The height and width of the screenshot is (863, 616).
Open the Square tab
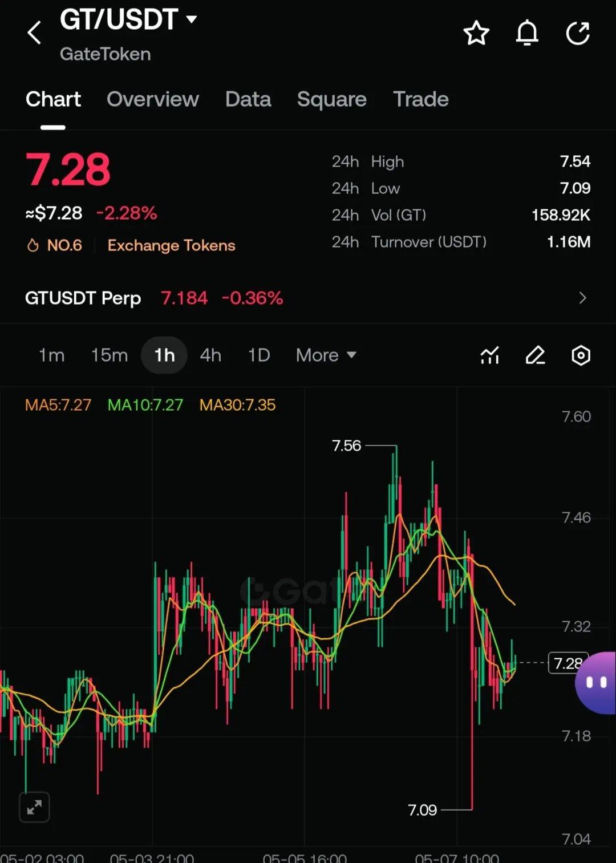tap(332, 99)
